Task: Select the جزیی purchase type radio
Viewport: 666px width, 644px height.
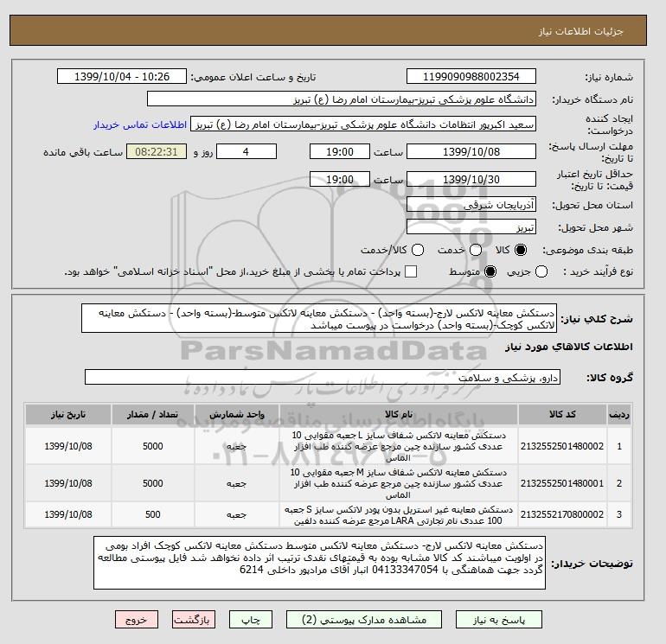Action: pyautogui.click(x=541, y=271)
